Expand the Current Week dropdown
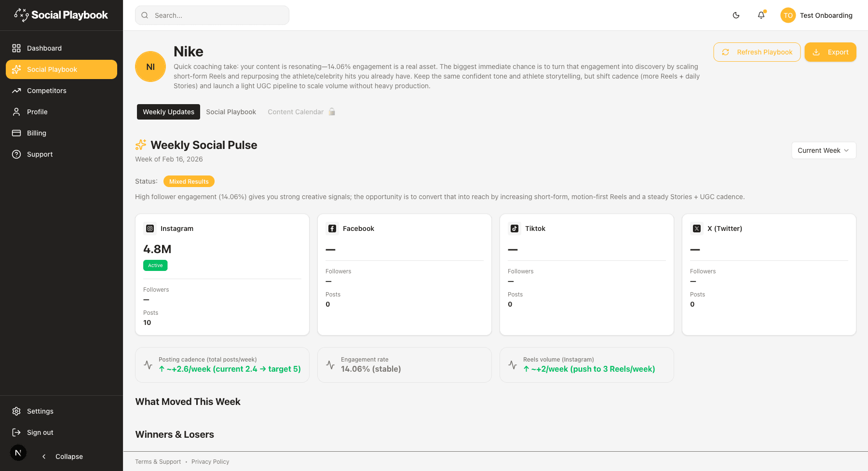 point(824,150)
